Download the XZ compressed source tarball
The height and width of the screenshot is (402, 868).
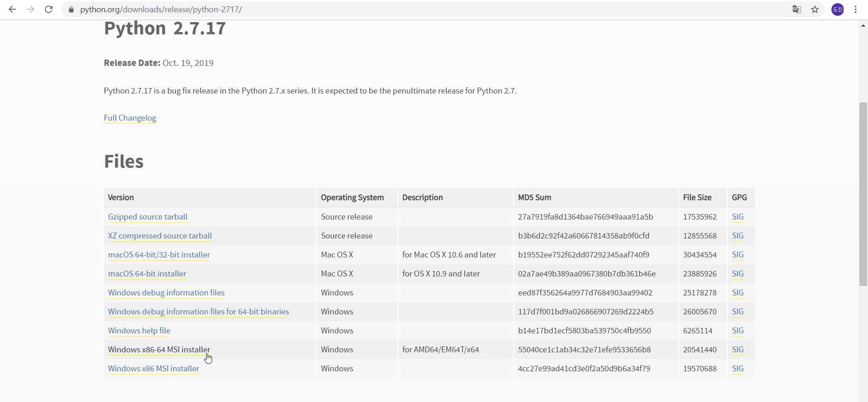[x=160, y=236]
